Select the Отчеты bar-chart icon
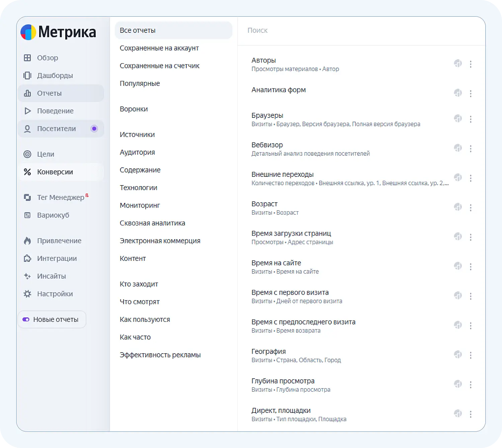Viewport: 502px width, 448px height. pos(27,93)
